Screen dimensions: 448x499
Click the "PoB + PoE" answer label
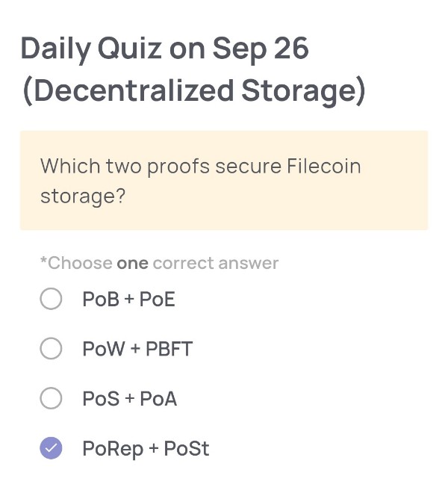coord(128,300)
